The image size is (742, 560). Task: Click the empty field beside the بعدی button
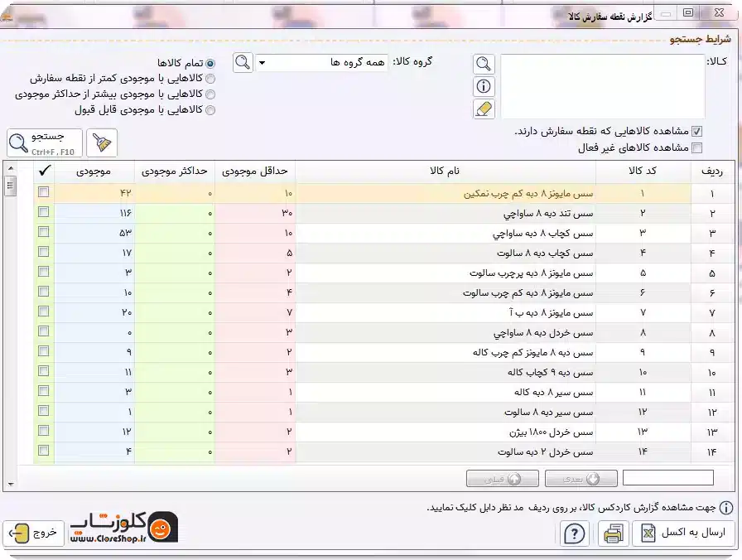(668, 478)
